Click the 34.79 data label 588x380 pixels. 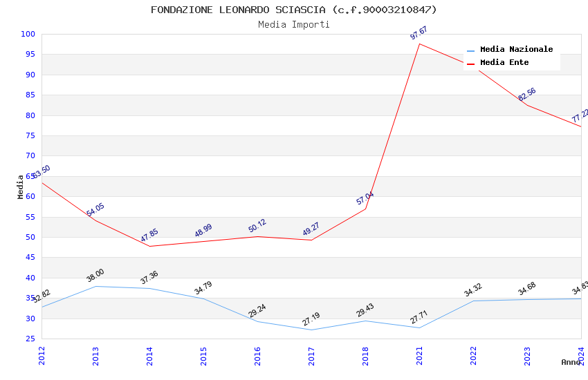click(x=203, y=287)
